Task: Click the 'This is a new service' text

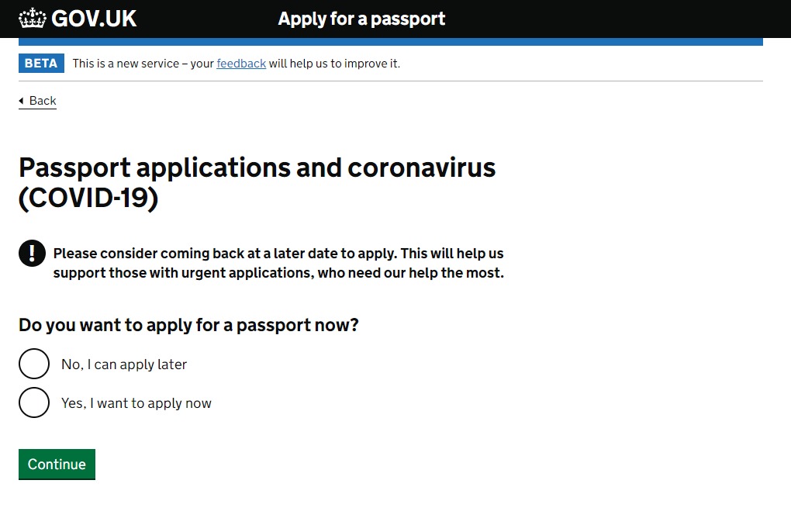Action: (x=126, y=64)
